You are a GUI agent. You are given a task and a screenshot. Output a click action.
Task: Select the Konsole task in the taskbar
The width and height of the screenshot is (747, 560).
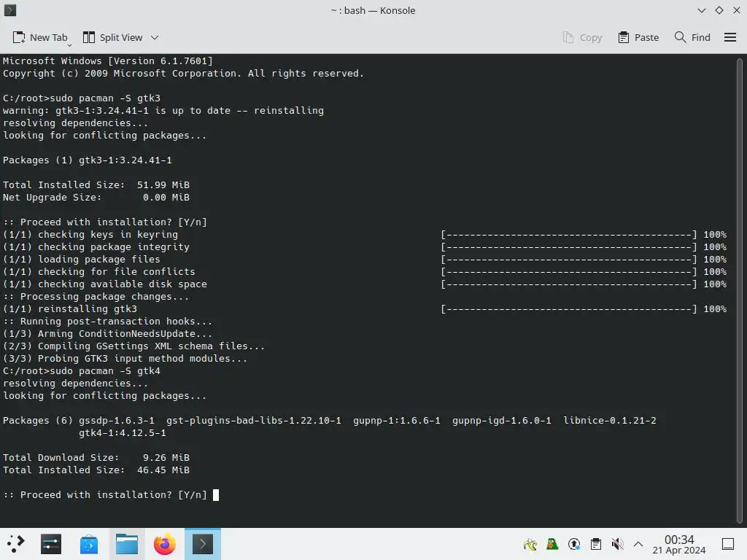tap(203, 544)
